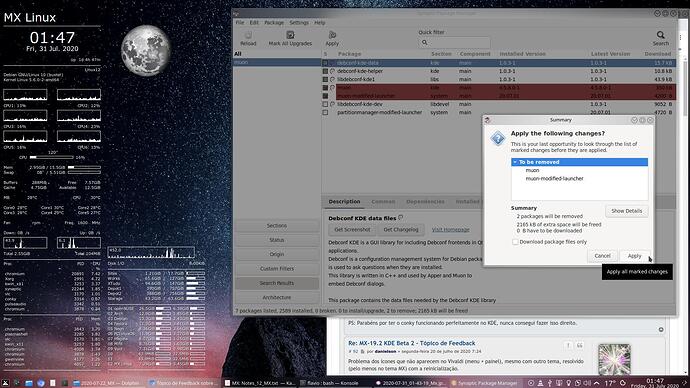Switch to the Konsole window in the taskbar
The image size is (690, 388).
point(334,383)
